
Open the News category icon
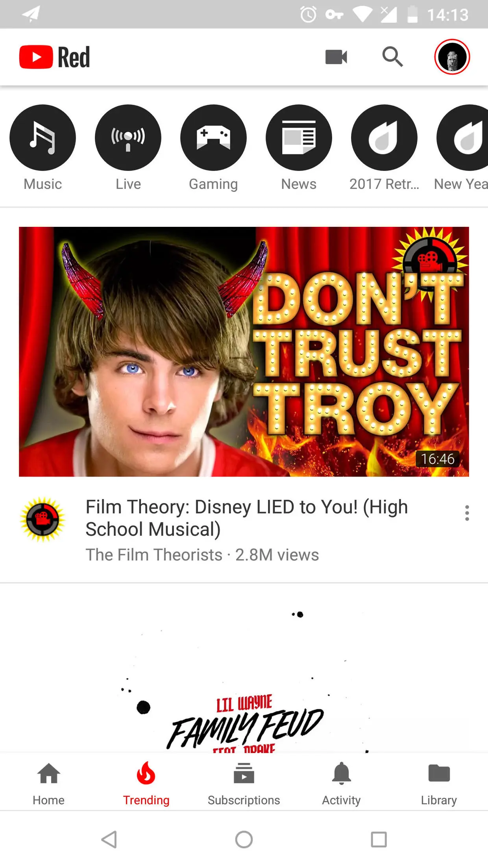(299, 137)
